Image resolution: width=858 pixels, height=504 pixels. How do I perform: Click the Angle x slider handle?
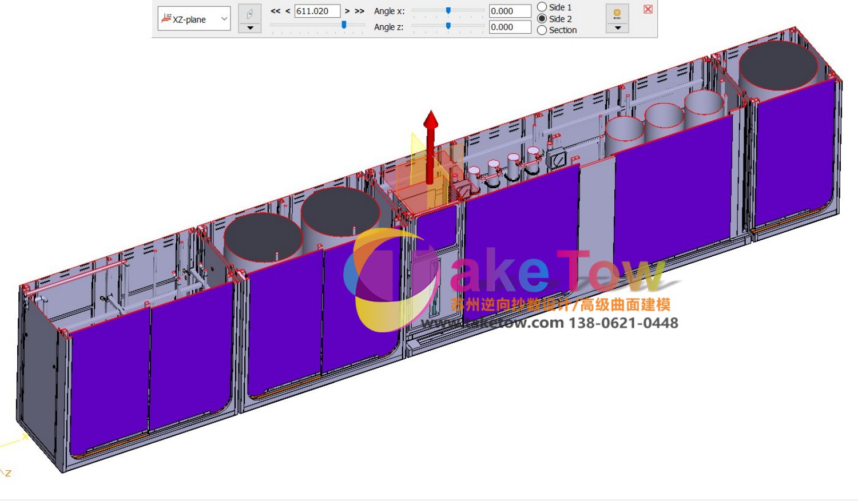pyautogui.click(x=448, y=10)
